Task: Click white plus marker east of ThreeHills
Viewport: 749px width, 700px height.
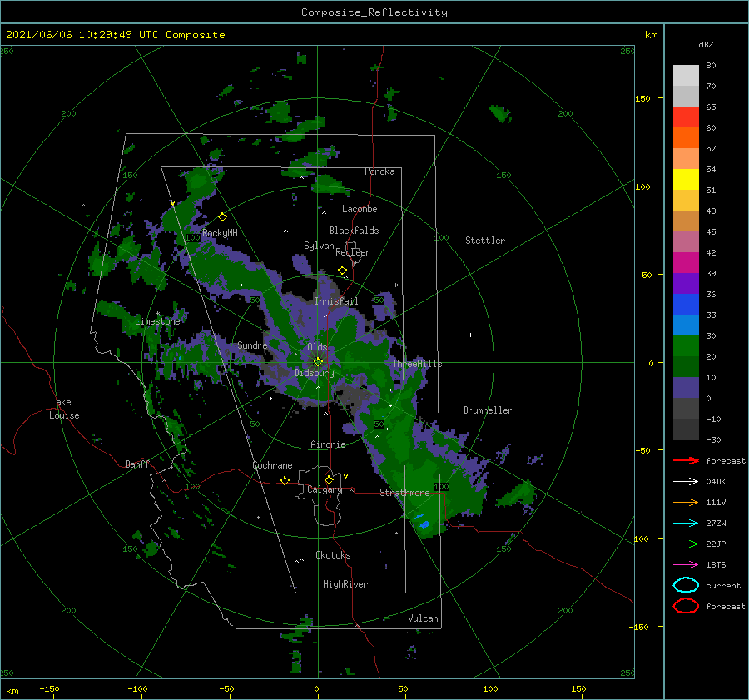Action: 470,335
